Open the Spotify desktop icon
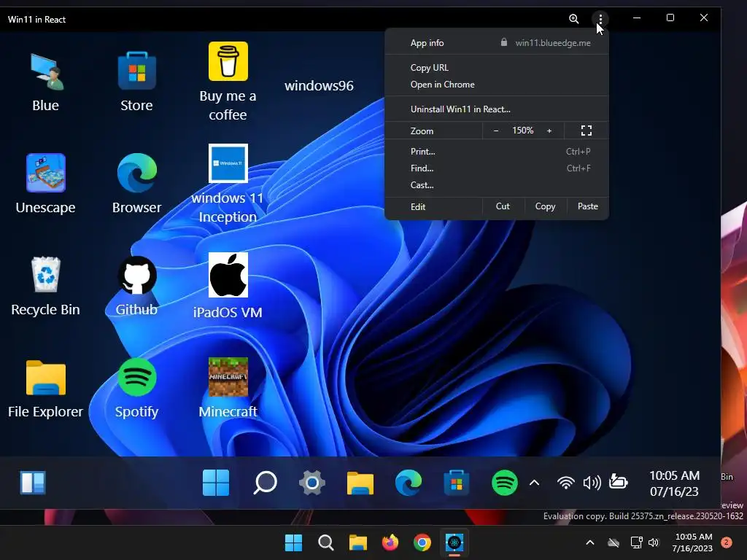 point(136,389)
